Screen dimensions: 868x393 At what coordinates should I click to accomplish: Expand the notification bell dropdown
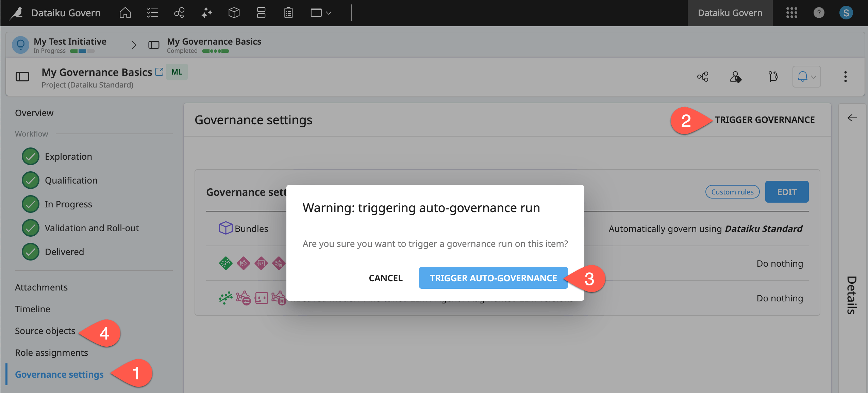806,77
